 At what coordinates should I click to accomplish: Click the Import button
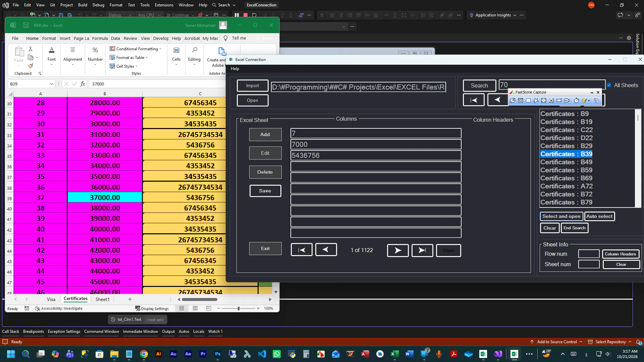(253, 86)
